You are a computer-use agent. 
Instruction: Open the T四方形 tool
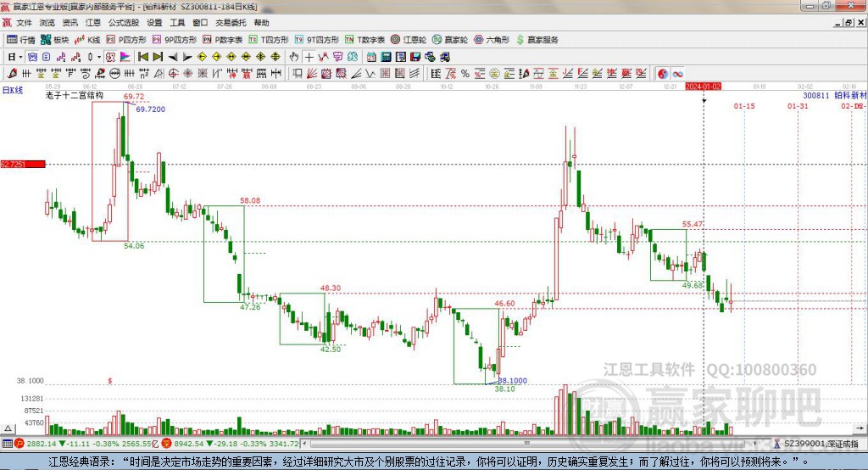tap(269, 40)
